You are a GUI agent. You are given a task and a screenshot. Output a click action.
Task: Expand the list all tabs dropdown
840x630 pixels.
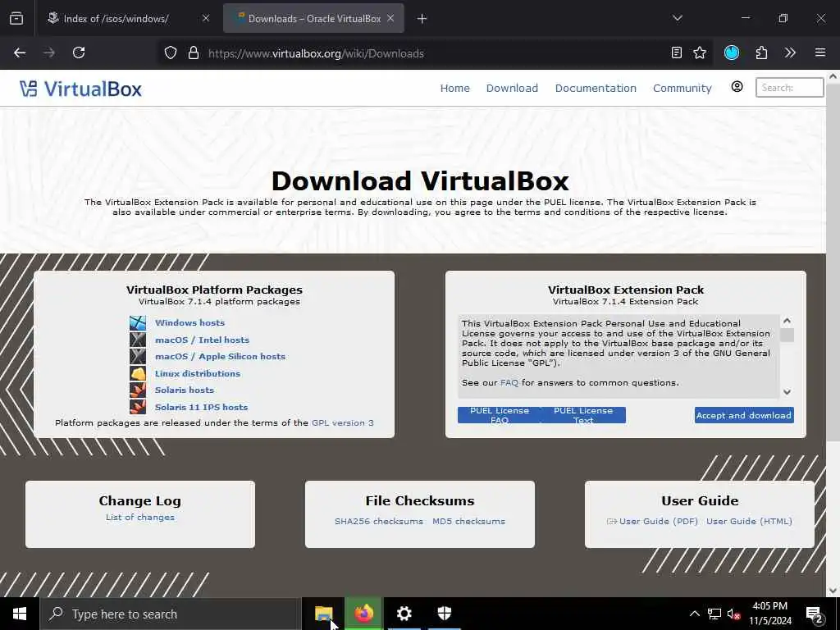[678, 18]
